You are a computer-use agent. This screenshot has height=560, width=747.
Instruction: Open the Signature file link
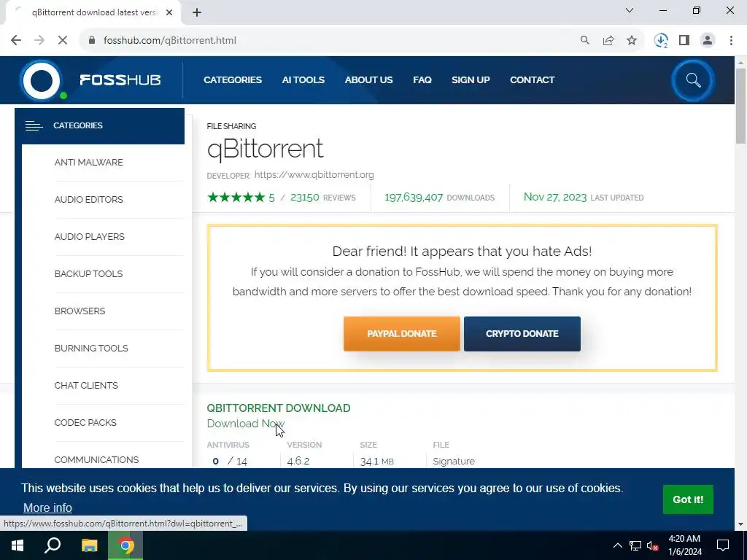pyautogui.click(x=454, y=461)
